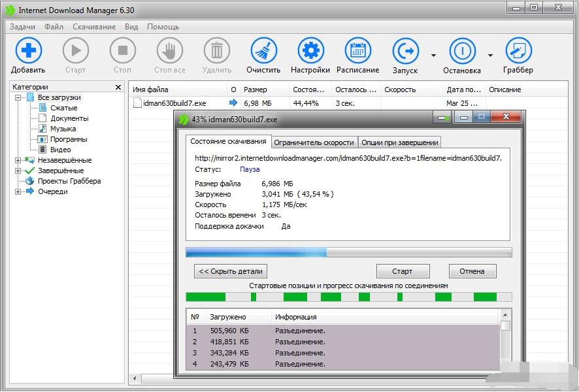
Task: Open the Файл menu
Action: click(x=54, y=27)
